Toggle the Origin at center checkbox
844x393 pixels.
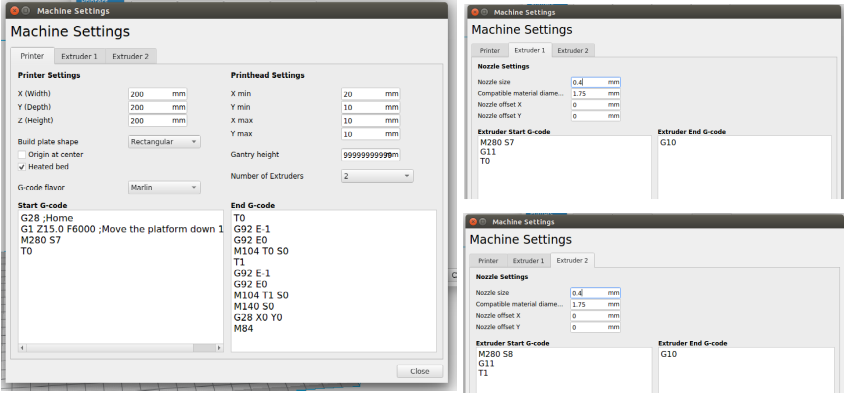(x=22, y=155)
